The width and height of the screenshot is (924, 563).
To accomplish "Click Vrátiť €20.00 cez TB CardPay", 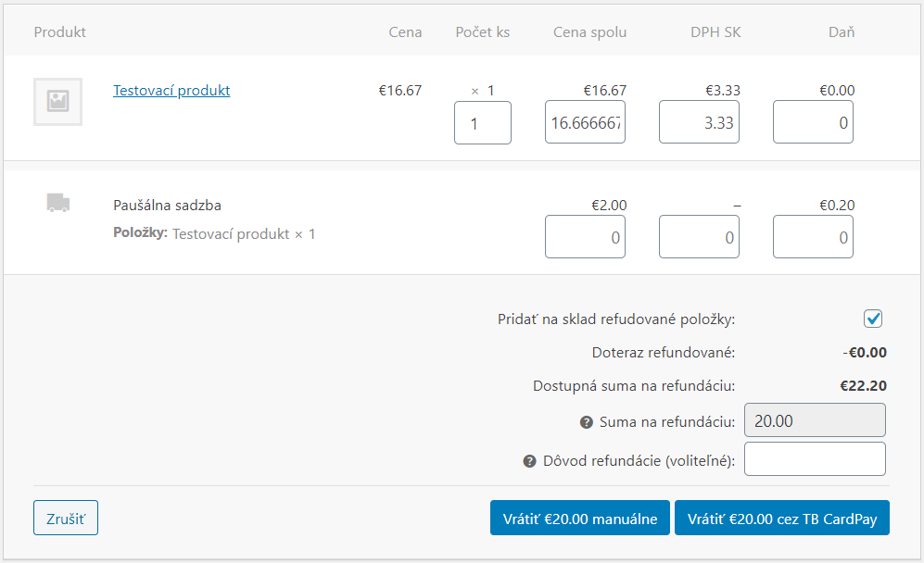I will click(x=782, y=518).
